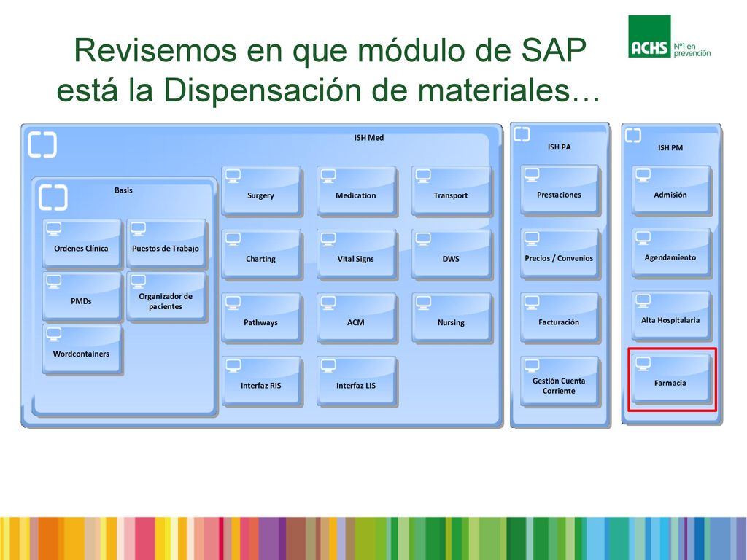Click the Pathways module box

(x=261, y=318)
